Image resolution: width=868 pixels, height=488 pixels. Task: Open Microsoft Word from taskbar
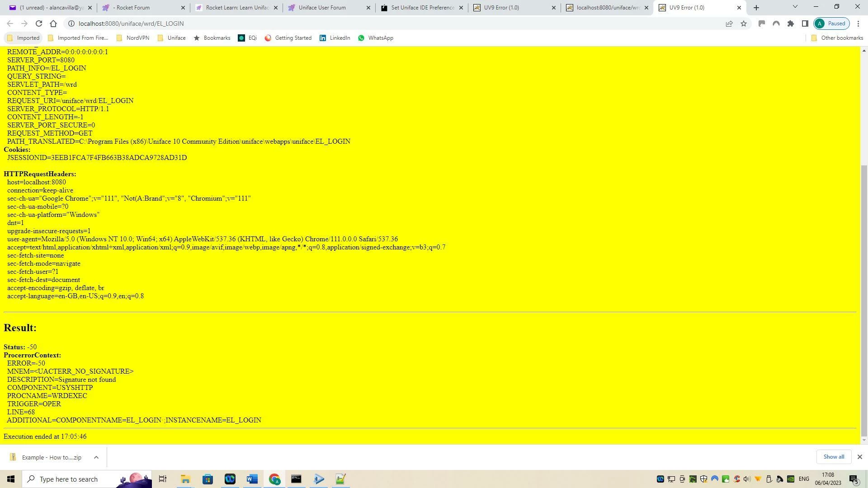coord(252,479)
